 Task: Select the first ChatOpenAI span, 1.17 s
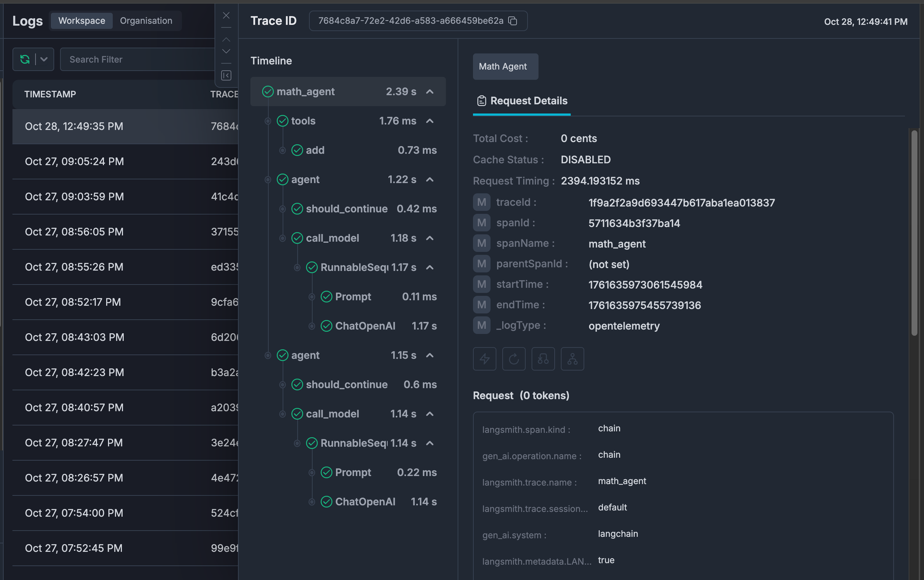[x=365, y=326]
